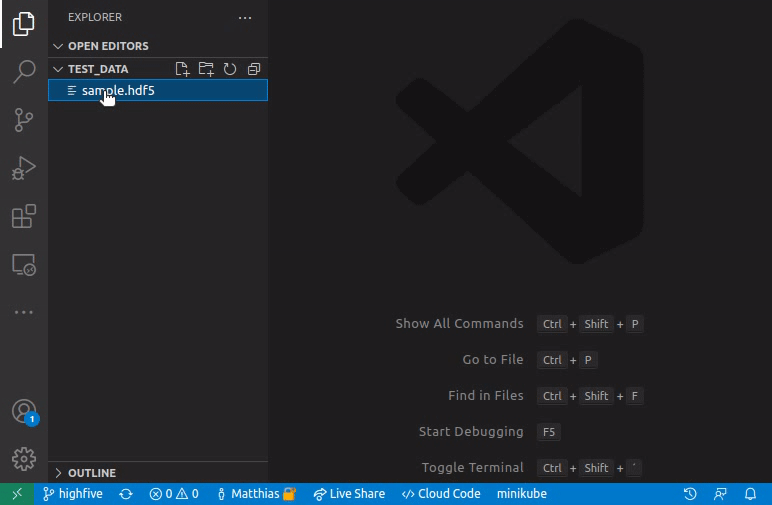Click 'Show All Commands' text
Viewport: 772px width, 505px height.
(459, 323)
